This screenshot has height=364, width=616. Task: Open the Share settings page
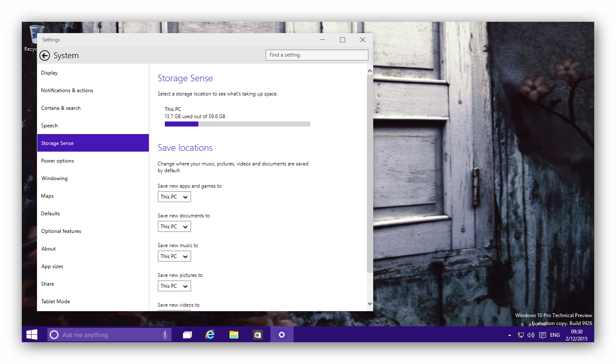pos(93,284)
